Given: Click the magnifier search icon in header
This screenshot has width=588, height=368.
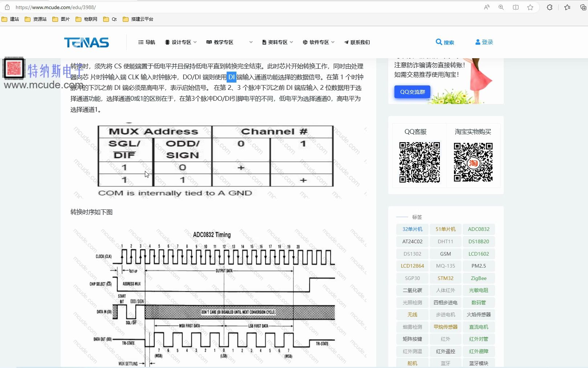Looking at the screenshot, I should click(438, 42).
